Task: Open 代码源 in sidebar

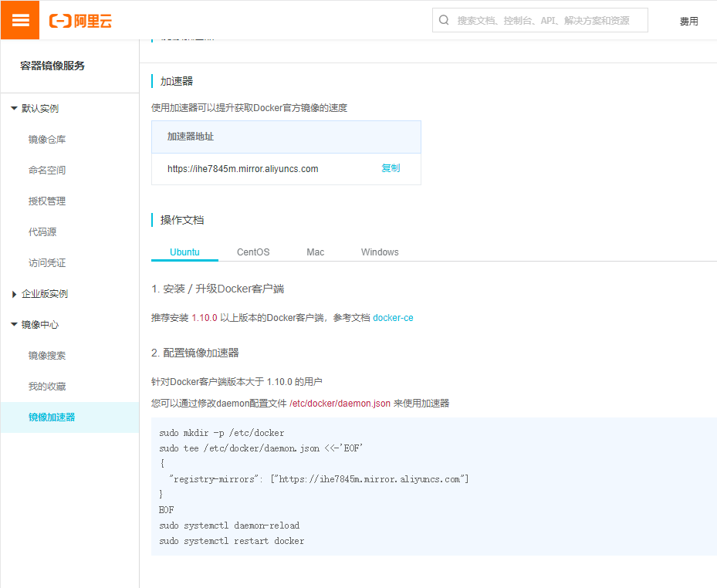Action: [42, 232]
